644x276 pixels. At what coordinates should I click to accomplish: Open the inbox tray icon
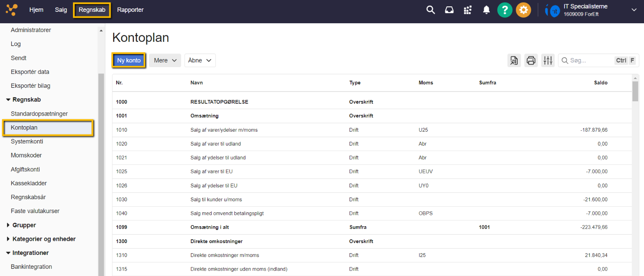coord(449,10)
